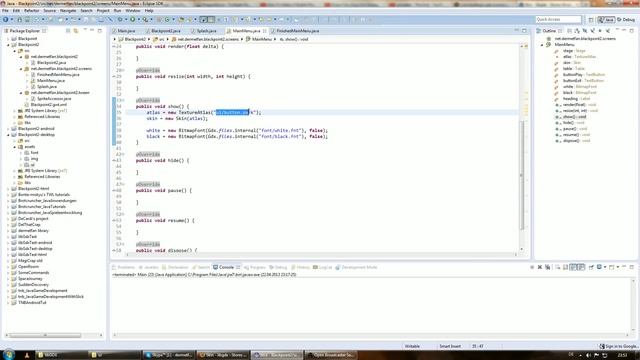Screen dimensions: 640x360
Task: Expand the Blackpoint2-android project
Action: (x=8, y=129)
